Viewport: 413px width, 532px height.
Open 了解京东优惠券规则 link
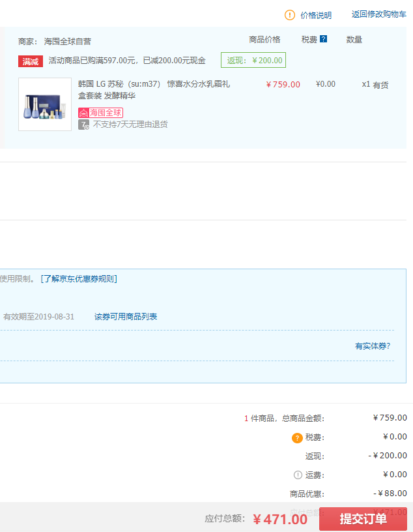(x=79, y=279)
